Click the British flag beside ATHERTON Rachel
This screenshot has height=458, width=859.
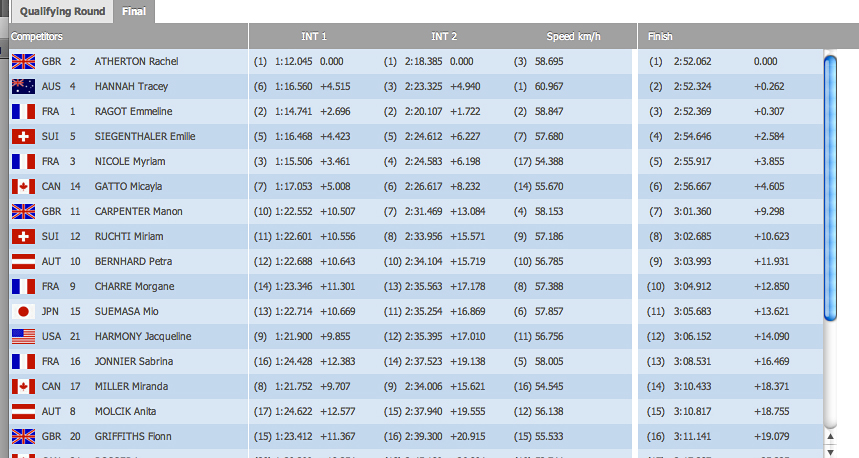click(x=22, y=61)
